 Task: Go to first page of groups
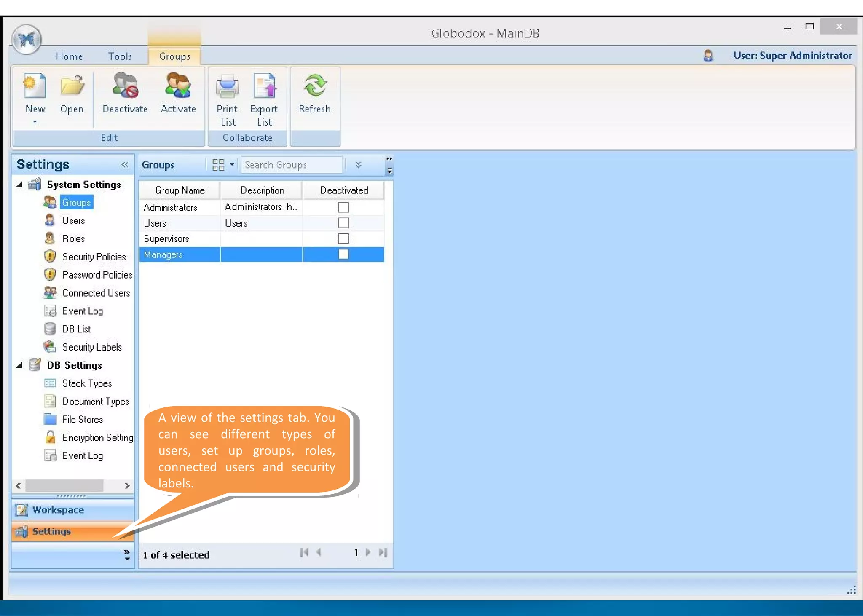pyautogui.click(x=304, y=552)
